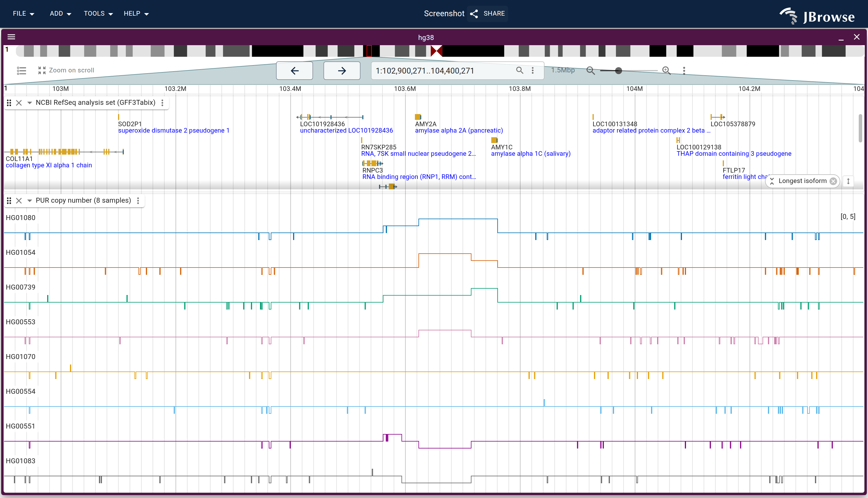Screen dimensions: 868x498
Task: Click the LOC101928436 gene label
Action: [x=322, y=124]
